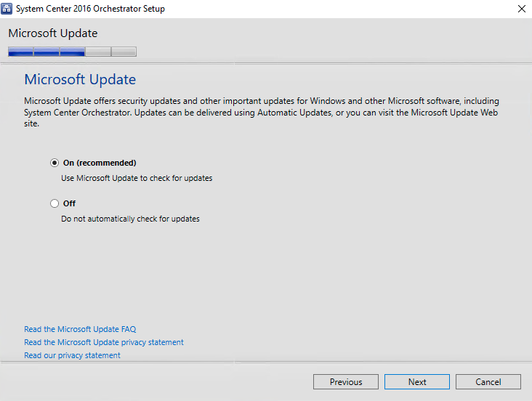Select the On (recommended) radio button
Screen dimensions: 532x401
pos(55,163)
